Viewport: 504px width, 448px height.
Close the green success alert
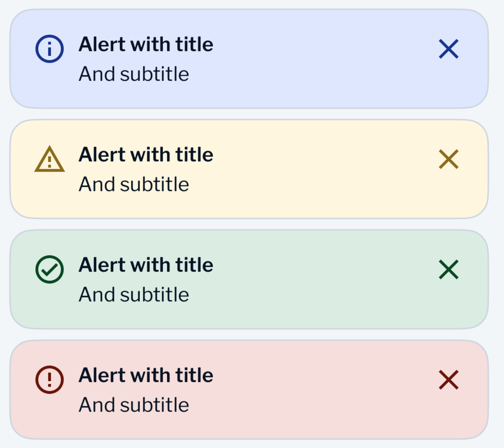click(x=448, y=271)
